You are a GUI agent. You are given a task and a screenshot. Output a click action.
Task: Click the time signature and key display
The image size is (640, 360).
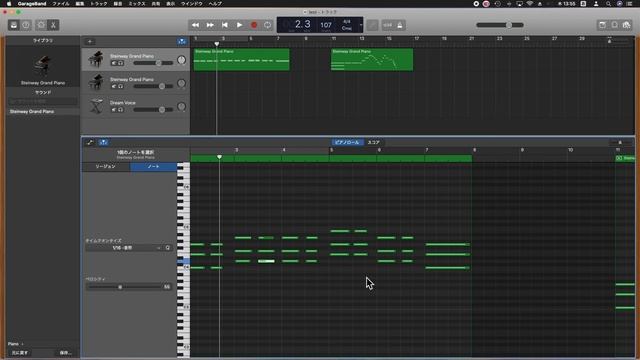pyautogui.click(x=347, y=25)
